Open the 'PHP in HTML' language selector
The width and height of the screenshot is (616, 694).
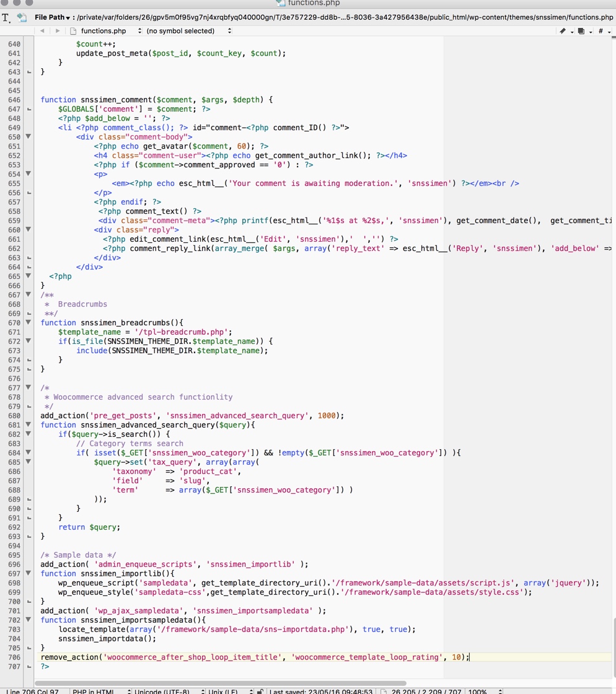pyautogui.click(x=99, y=691)
